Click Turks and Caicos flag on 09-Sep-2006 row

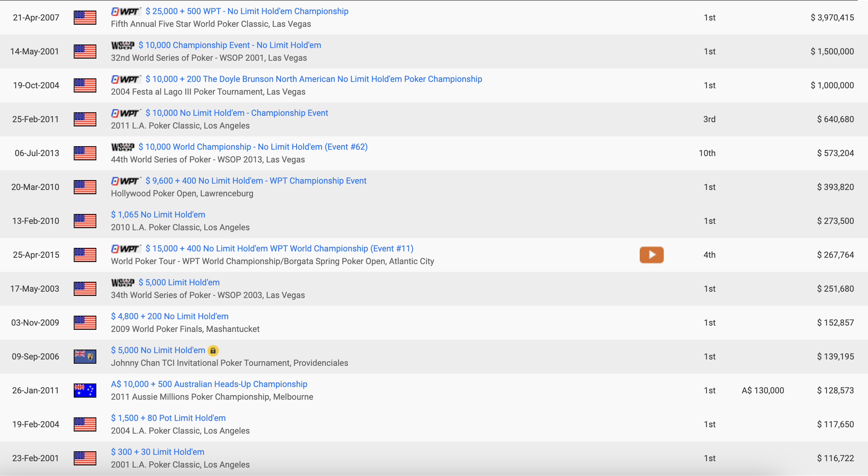pos(85,356)
